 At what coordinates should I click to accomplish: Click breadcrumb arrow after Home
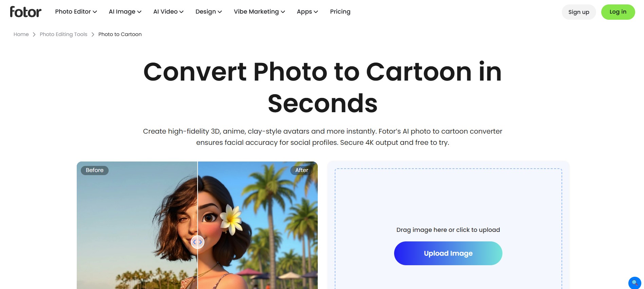34,34
